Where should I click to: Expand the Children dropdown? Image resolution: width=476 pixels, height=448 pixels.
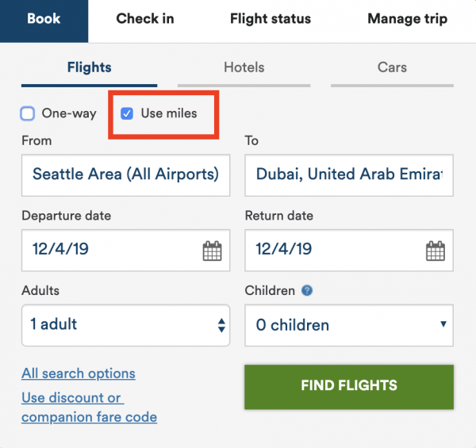(x=349, y=324)
